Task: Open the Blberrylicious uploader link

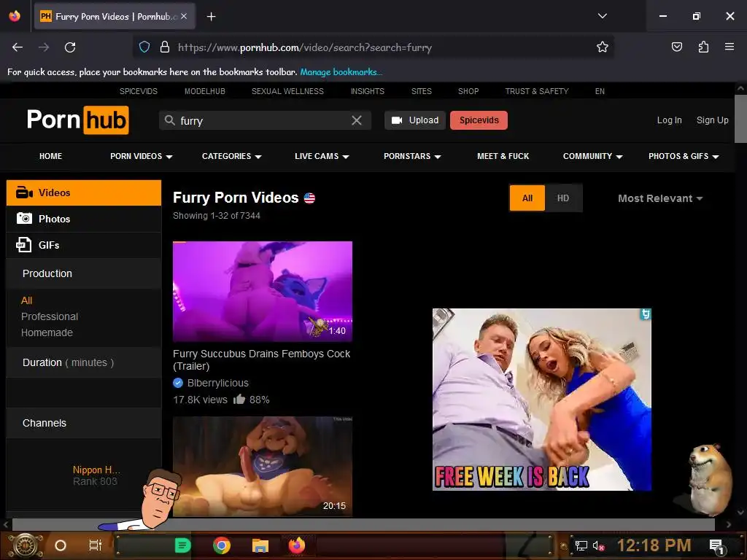Action: pyautogui.click(x=217, y=383)
